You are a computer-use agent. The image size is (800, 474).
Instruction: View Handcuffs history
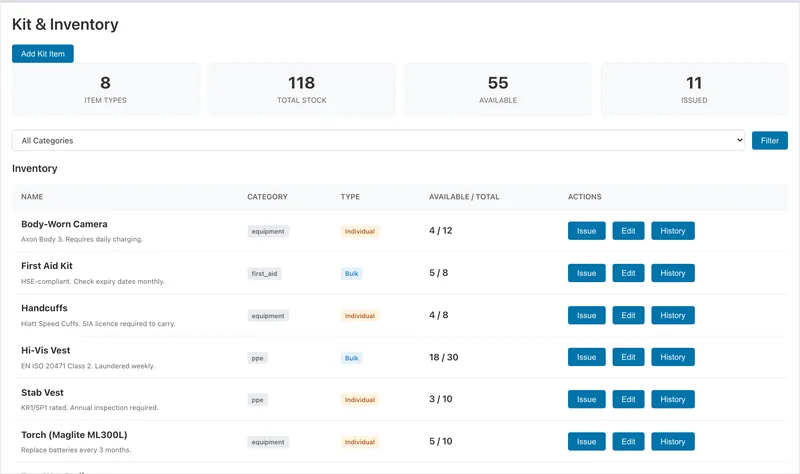(x=672, y=315)
